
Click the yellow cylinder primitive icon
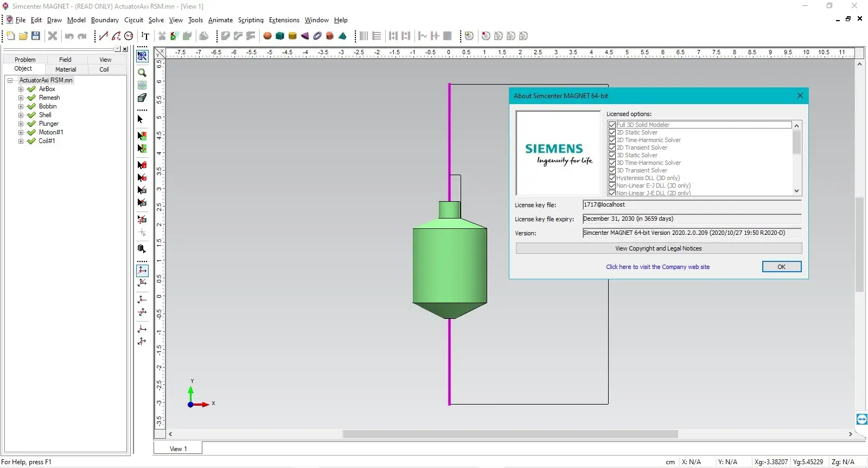point(292,36)
